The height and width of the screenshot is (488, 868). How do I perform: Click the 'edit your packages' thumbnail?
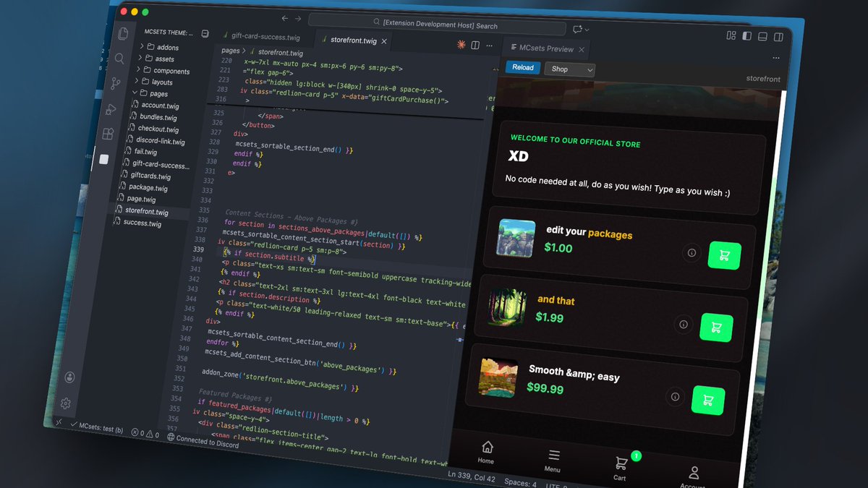(x=516, y=238)
